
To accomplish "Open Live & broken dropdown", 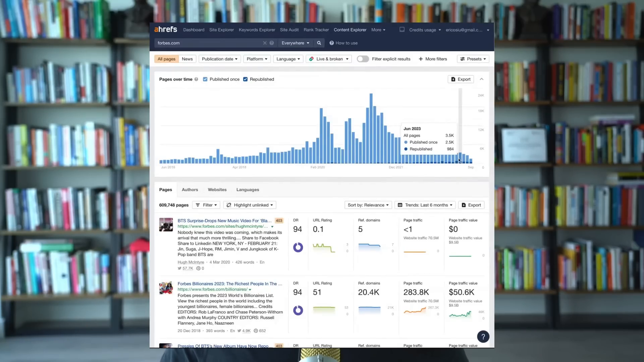I will point(329,59).
